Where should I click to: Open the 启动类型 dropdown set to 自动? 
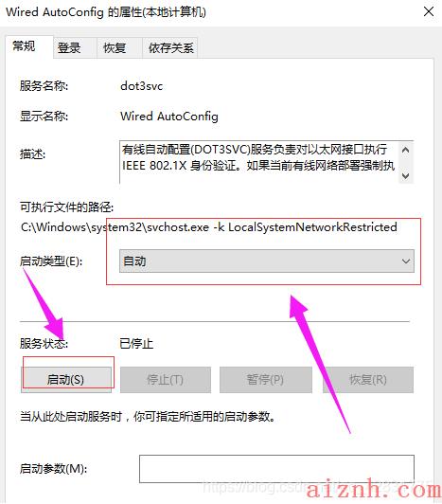coord(267,261)
